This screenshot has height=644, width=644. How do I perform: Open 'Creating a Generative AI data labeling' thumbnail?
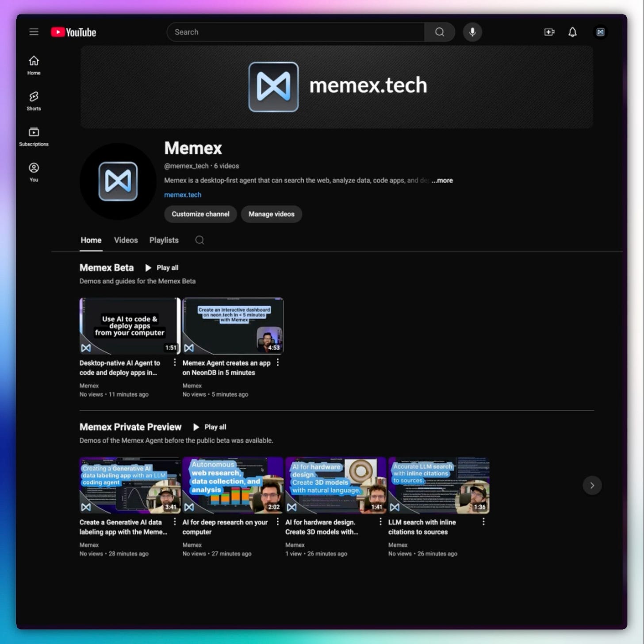130,486
